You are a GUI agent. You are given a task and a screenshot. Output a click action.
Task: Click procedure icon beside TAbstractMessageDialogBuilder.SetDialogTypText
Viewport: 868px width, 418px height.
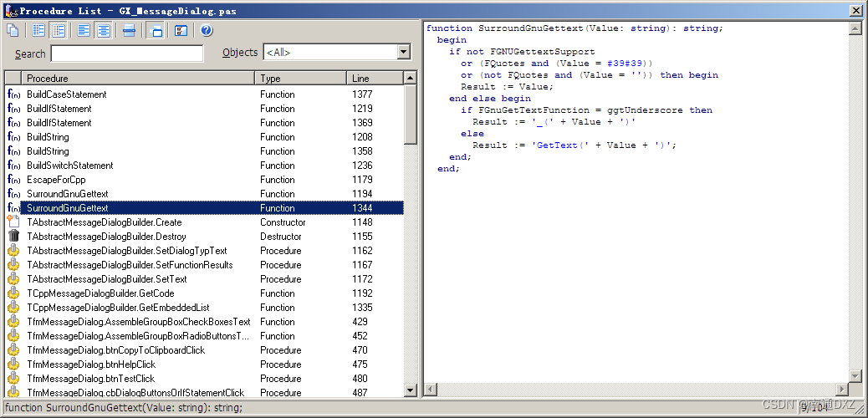[x=14, y=251]
